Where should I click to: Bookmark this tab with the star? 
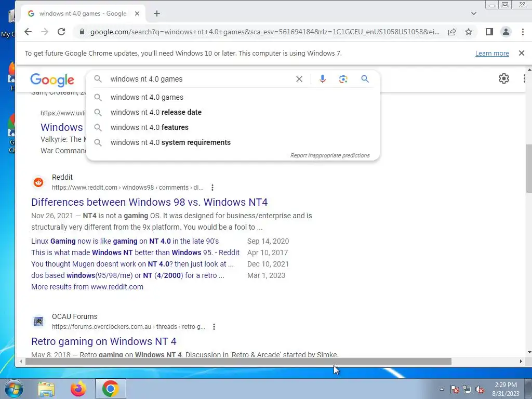(469, 32)
